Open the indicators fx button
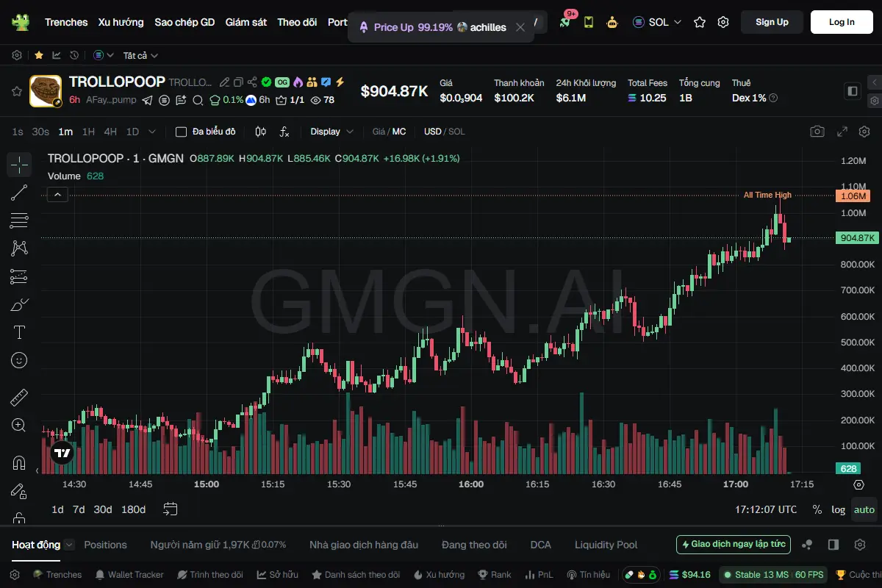This screenshot has height=588, width=882. (x=284, y=132)
